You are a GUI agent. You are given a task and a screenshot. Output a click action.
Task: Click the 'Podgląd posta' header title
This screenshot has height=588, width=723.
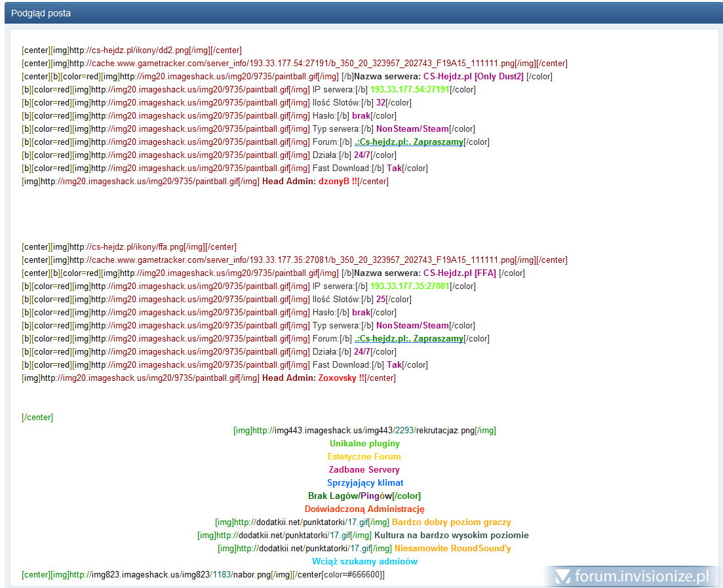click(x=41, y=13)
